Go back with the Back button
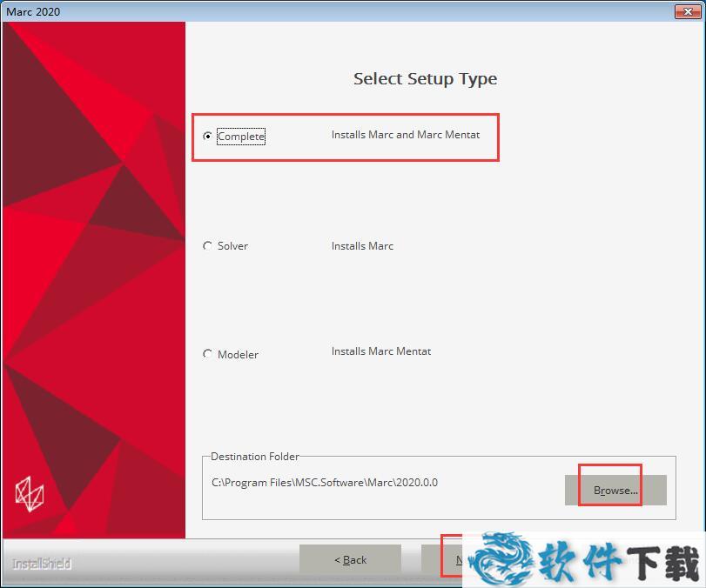This screenshot has height=588, width=706. pyautogui.click(x=350, y=559)
